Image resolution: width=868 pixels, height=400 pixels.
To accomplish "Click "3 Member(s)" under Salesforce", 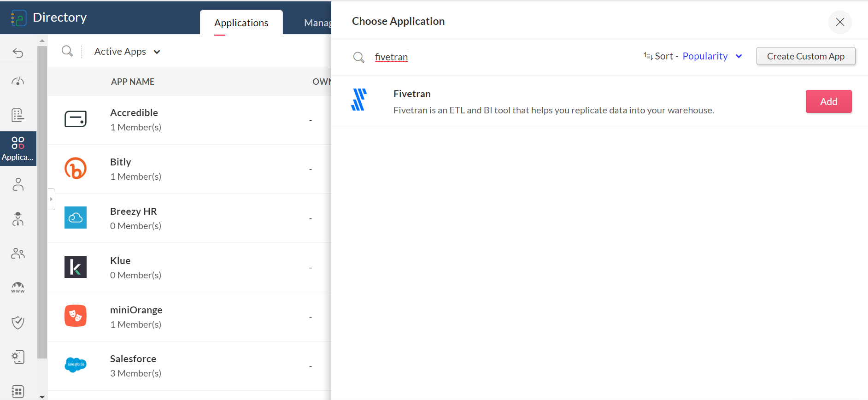I will tap(135, 373).
